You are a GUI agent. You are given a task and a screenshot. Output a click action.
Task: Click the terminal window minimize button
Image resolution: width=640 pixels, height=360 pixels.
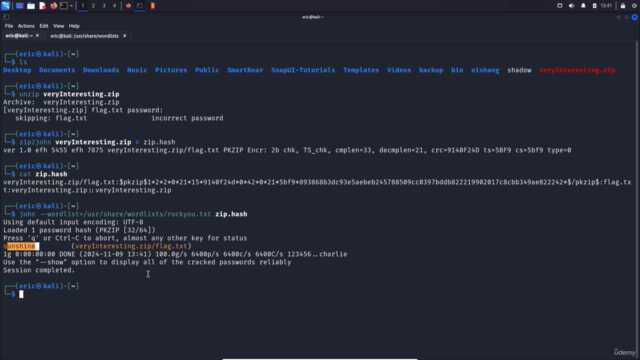pos(619,17)
